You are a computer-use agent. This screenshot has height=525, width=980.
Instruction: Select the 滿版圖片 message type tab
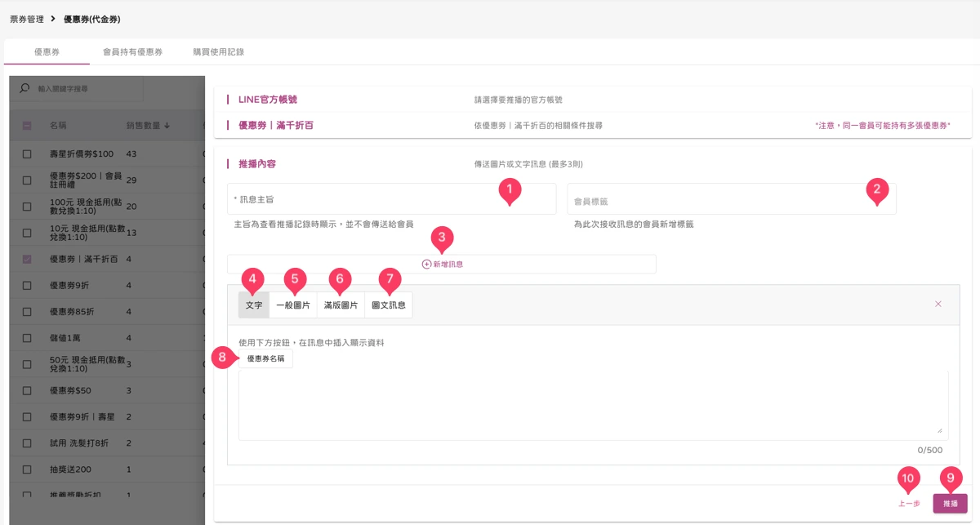coord(341,305)
